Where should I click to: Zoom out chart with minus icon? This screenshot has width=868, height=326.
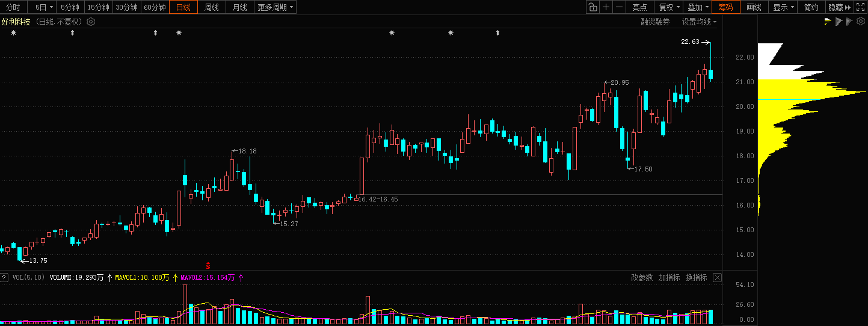pyautogui.click(x=619, y=7)
